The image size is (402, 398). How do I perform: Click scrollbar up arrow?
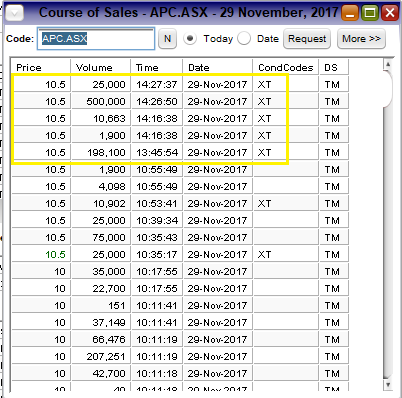click(x=388, y=64)
